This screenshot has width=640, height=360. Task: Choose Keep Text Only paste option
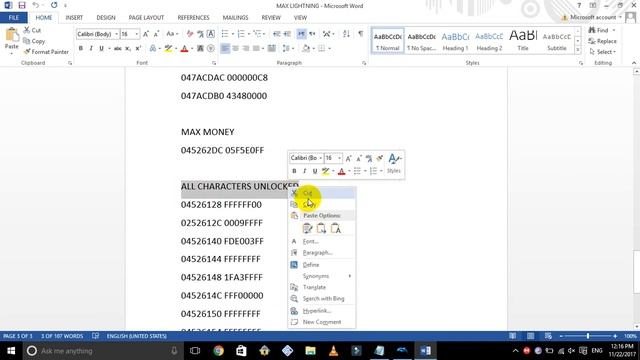click(x=335, y=229)
